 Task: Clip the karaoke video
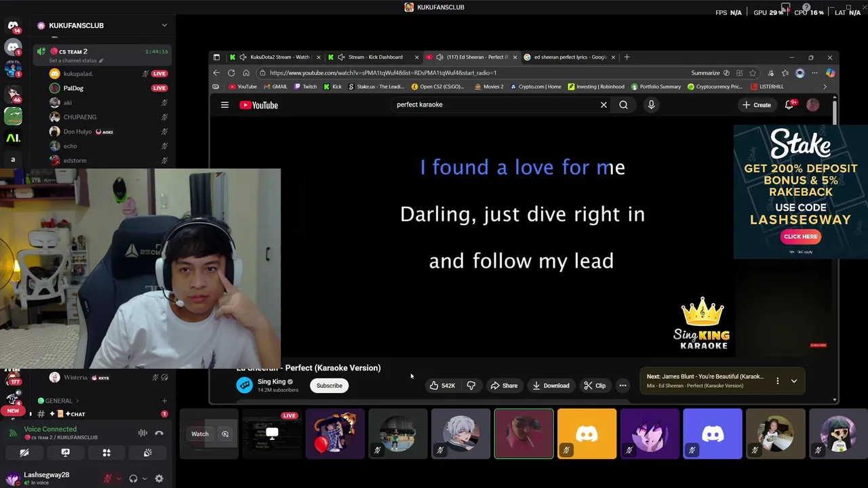coord(595,386)
